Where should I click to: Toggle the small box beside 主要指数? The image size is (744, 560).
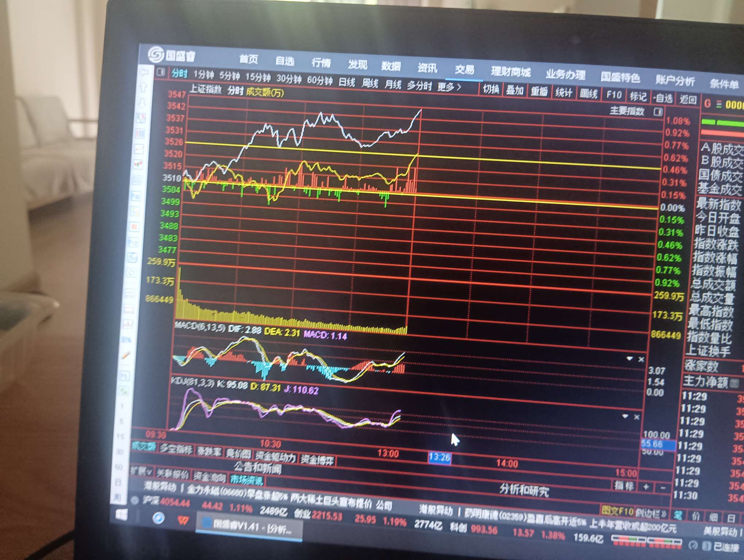pos(658,112)
